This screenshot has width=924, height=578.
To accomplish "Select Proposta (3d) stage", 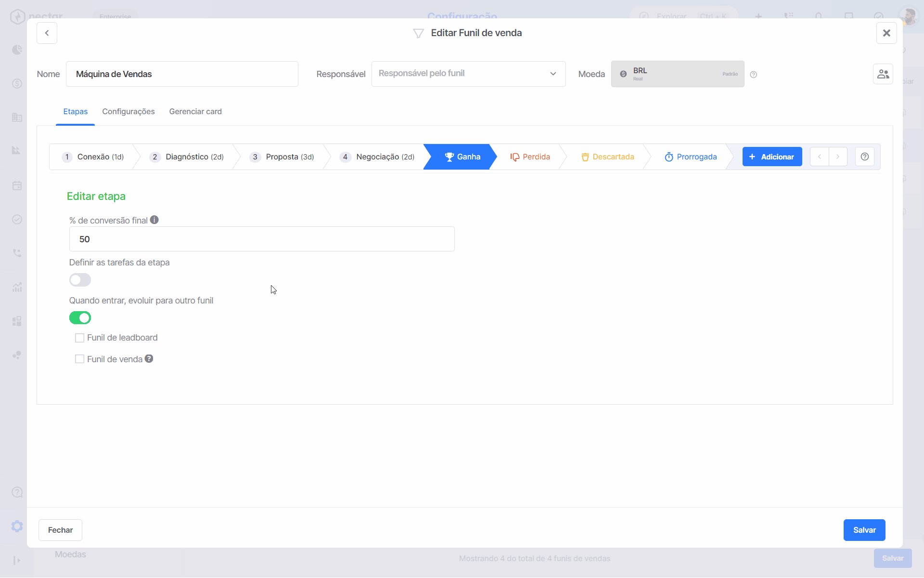I will pyautogui.click(x=282, y=157).
